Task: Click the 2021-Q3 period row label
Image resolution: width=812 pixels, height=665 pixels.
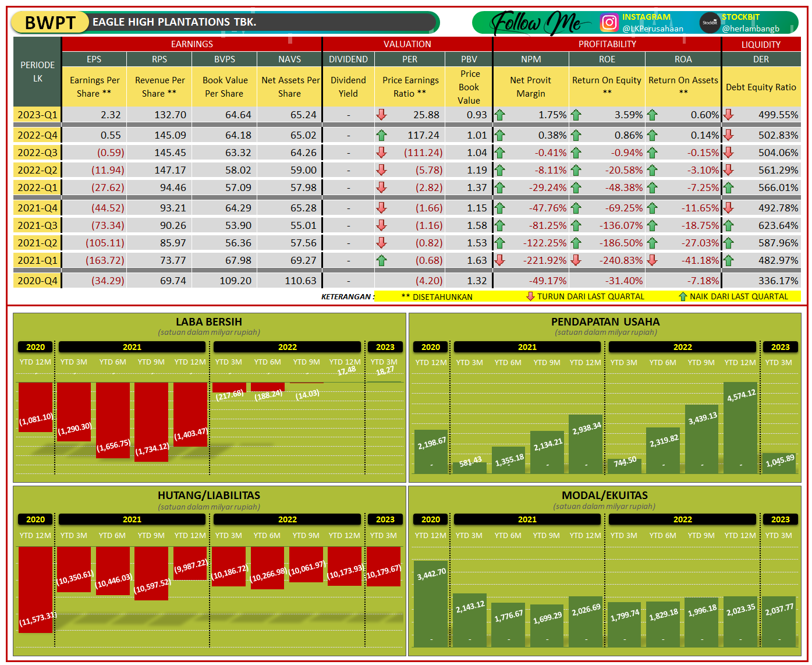Action: (38, 225)
